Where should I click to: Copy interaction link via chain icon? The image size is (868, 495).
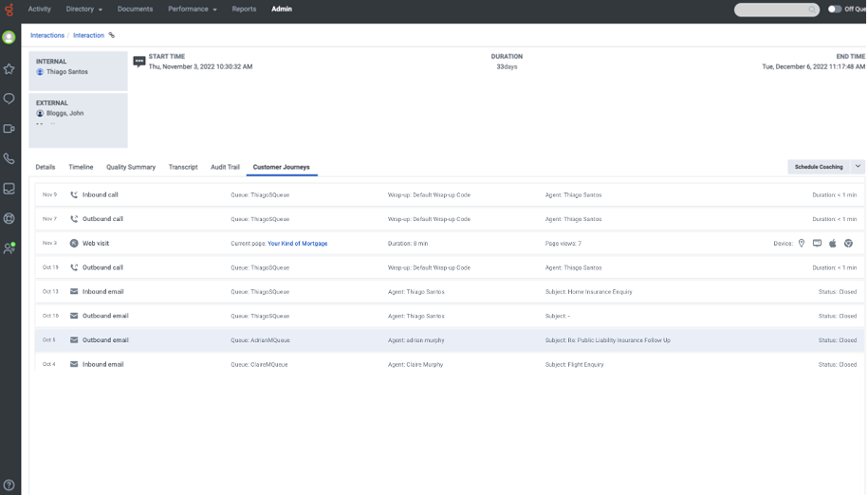pyautogui.click(x=112, y=35)
